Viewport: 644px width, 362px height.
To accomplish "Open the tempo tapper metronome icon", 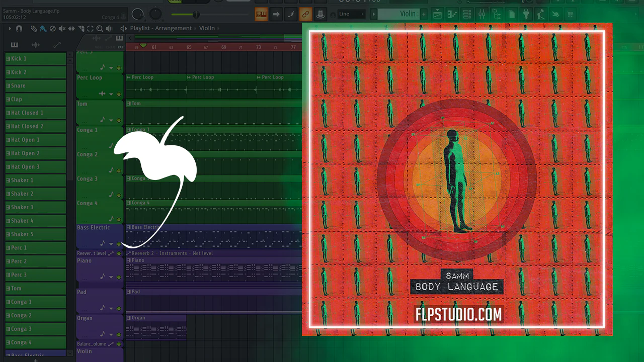I will (541, 14).
